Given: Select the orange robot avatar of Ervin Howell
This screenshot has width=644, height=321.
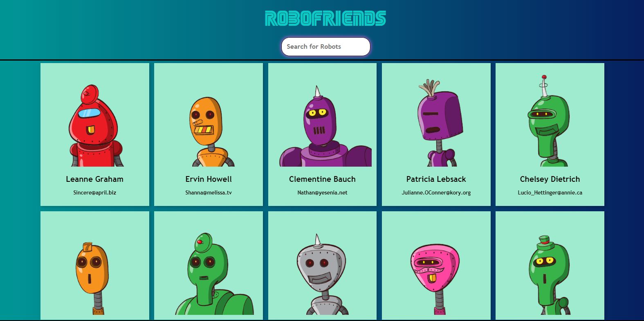Looking at the screenshot, I should click(x=209, y=131).
